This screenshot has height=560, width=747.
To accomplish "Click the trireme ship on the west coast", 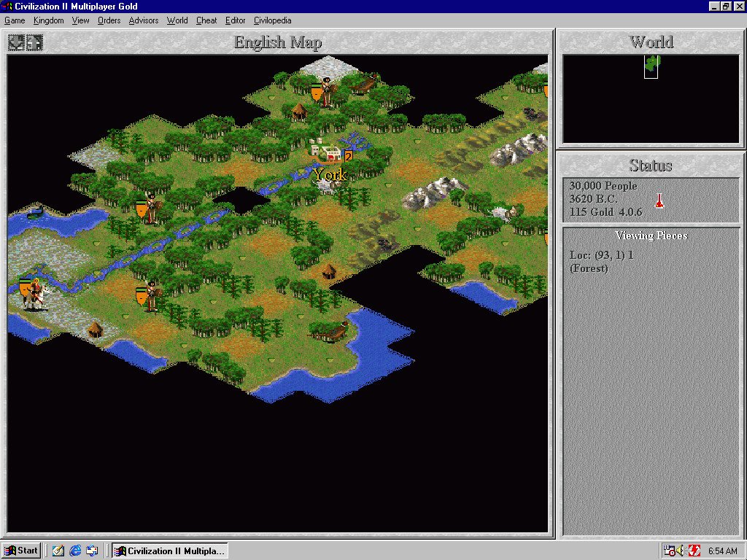I will [x=34, y=212].
